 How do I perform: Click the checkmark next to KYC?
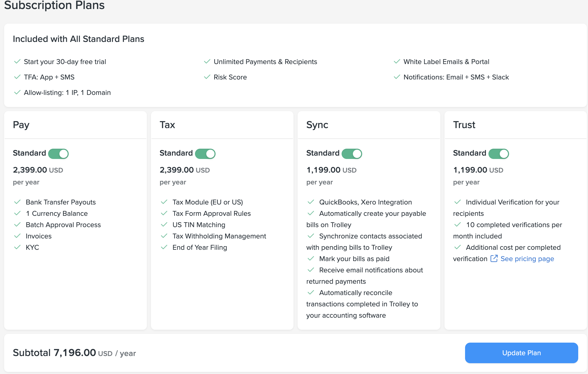tap(17, 247)
